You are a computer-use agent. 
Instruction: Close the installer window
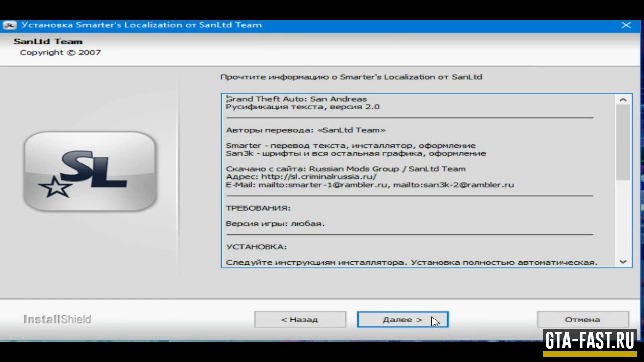tap(626, 25)
